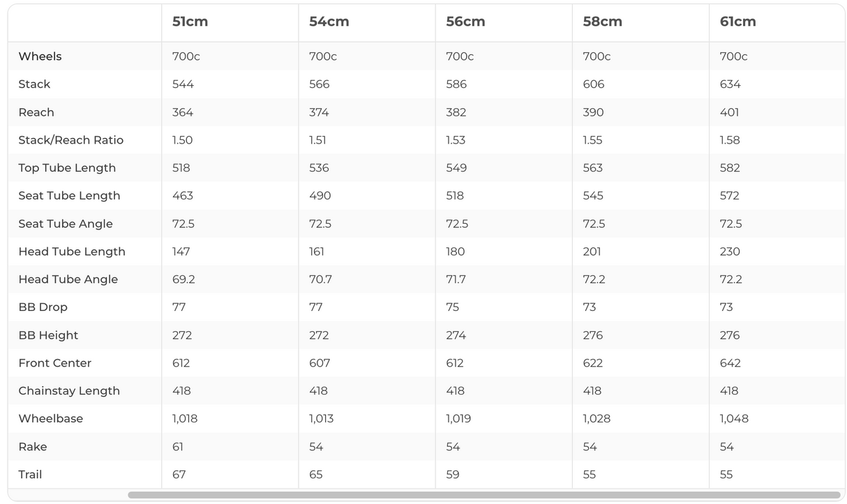Click the 56cm size column header
Image resolution: width=847 pixels, height=504 pixels.
pos(465,22)
